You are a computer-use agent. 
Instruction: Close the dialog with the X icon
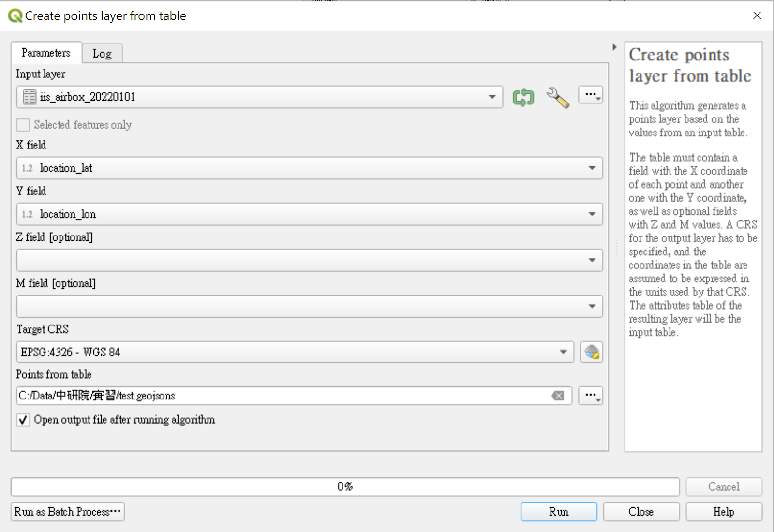(757, 15)
